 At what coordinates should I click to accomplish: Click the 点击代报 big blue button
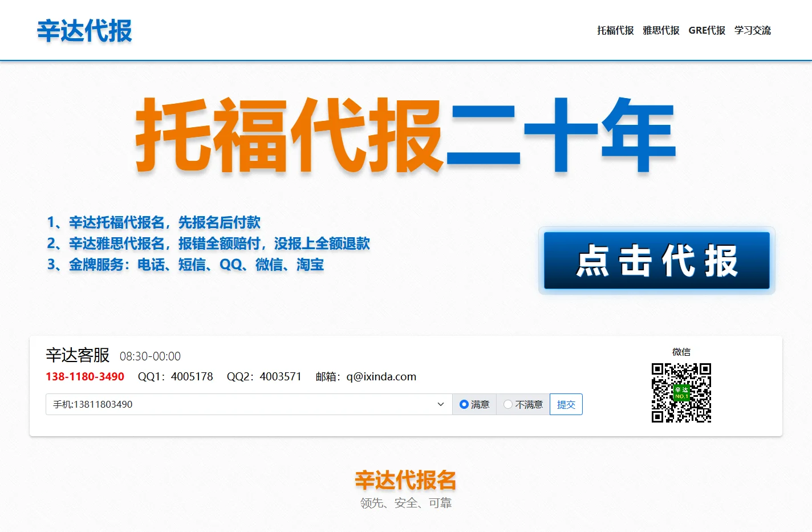[657, 261]
